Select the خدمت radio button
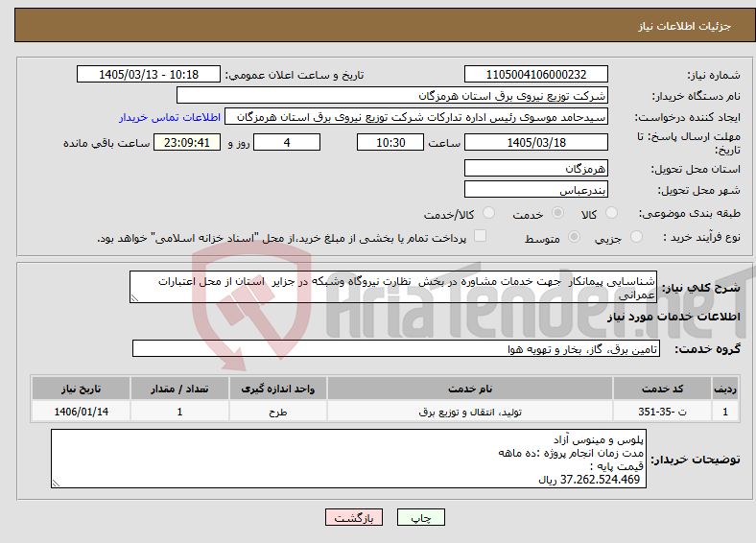 point(557,213)
